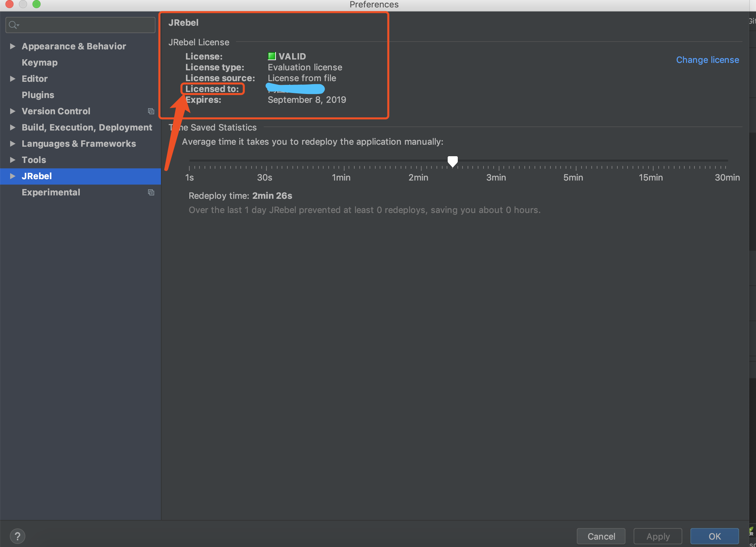756x547 pixels.
Task: Expand the Build, Execution, Deployment arrow
Action: click(x=13, y=127)
